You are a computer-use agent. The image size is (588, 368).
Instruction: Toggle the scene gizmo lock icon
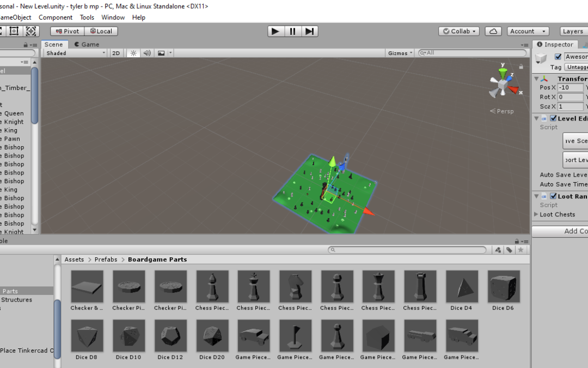tap(521, 67)
